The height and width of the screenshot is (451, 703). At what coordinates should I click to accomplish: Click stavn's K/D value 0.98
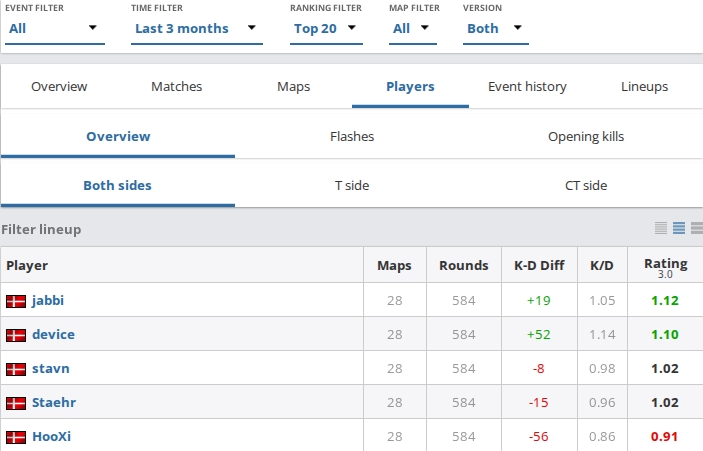(602, 369)
